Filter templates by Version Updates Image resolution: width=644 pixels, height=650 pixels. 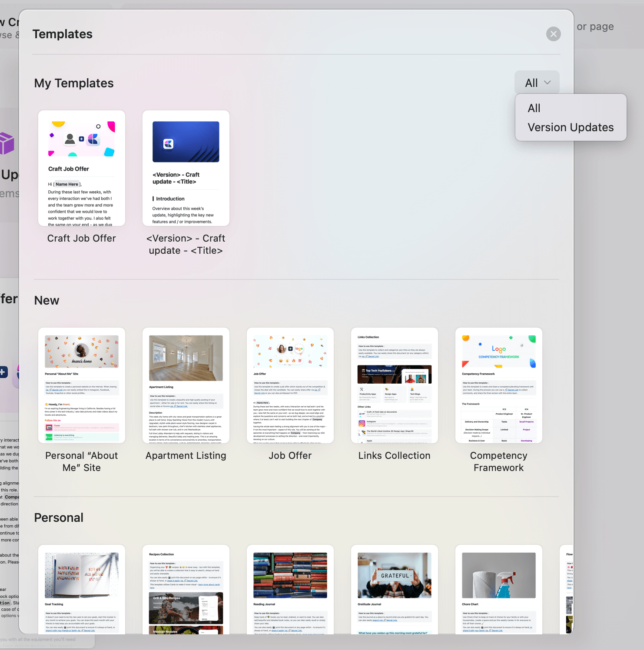(570, 127)
